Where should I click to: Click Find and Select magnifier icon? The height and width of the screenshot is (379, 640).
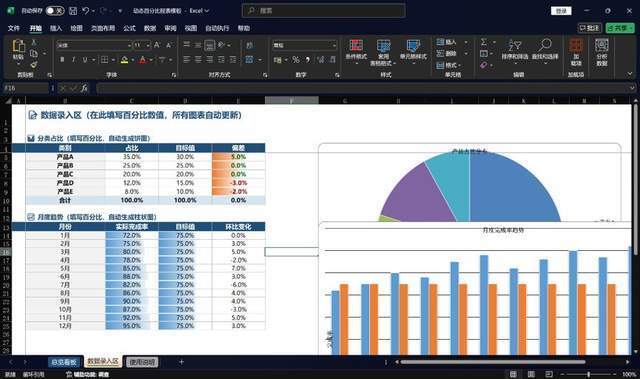(x=545, y=45)
